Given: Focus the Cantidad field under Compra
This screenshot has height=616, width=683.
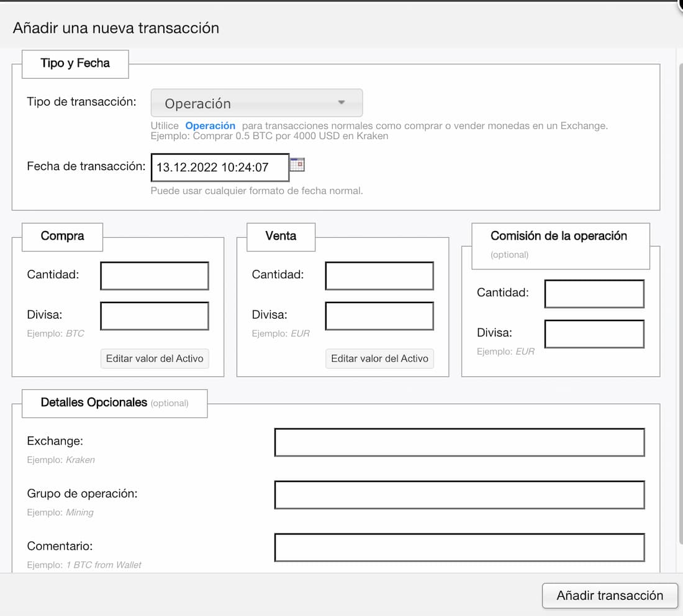Looking at the screenshot, I should [x=154, y=275].
